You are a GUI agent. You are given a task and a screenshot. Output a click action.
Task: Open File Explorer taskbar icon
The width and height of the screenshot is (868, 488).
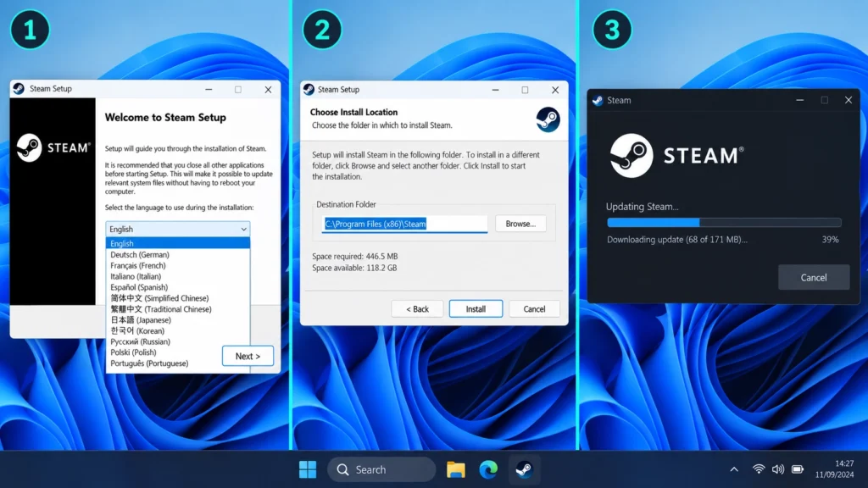455,469
